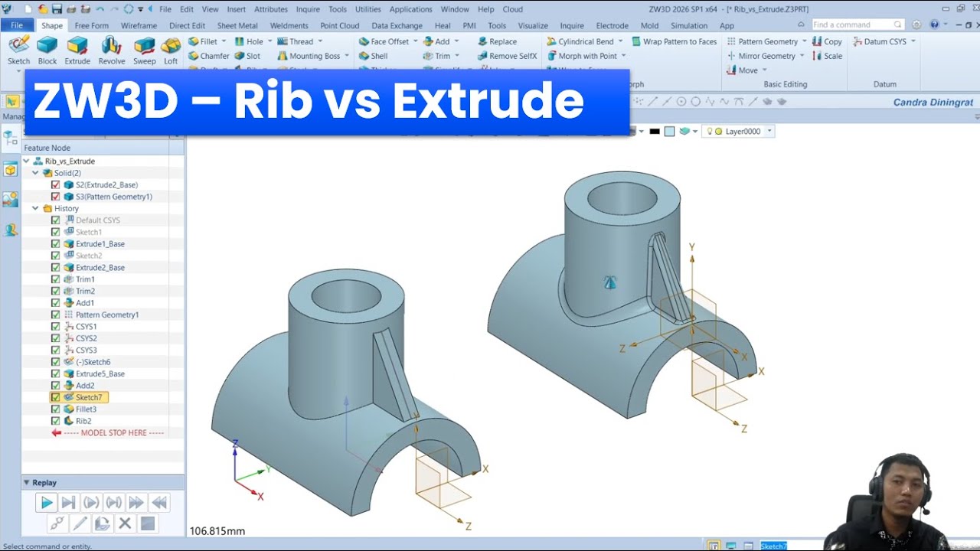
Task: Open the Thread dropdown arrow
Action: pos(320,41)
